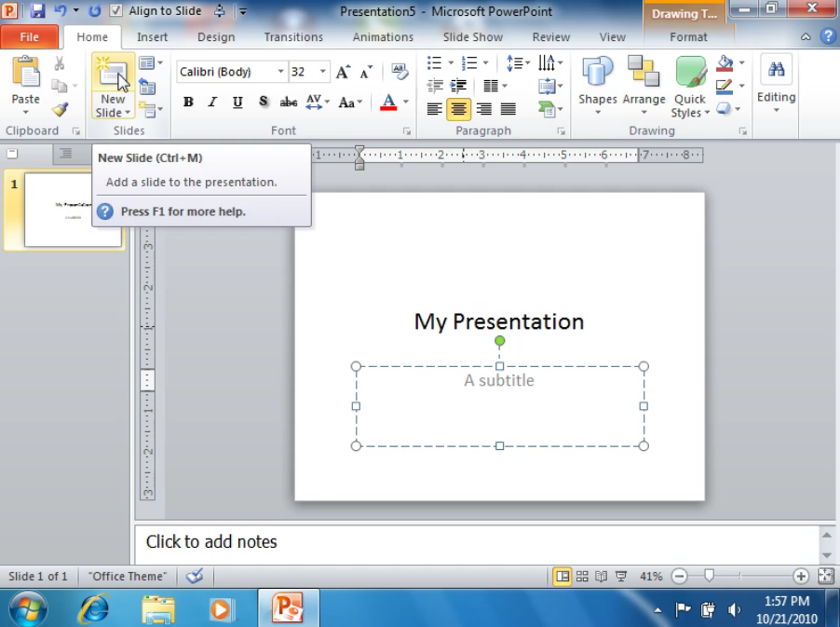The image size is (840, 627).
Task: Toggle the Align to Slide checkbox
Action: tap(116, 11)
